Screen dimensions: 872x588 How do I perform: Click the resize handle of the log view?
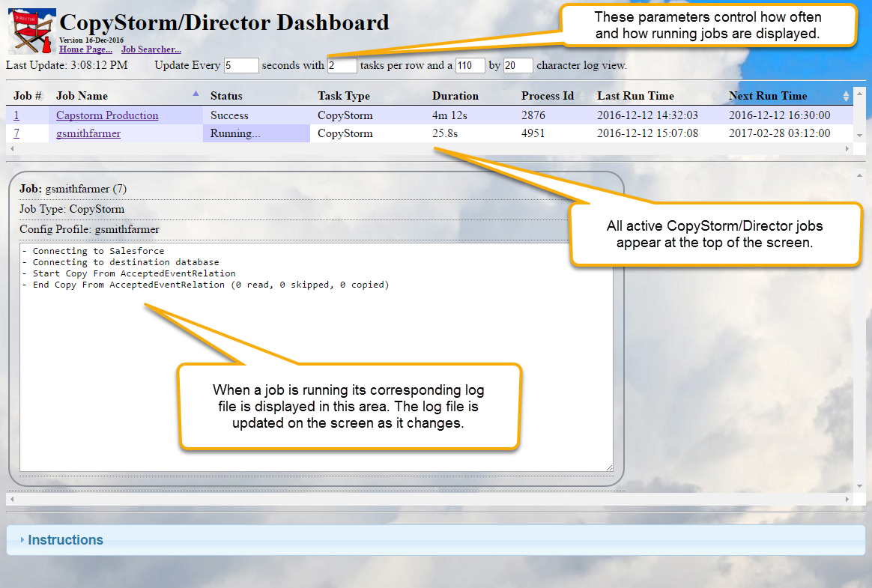(x=608, y=466)
